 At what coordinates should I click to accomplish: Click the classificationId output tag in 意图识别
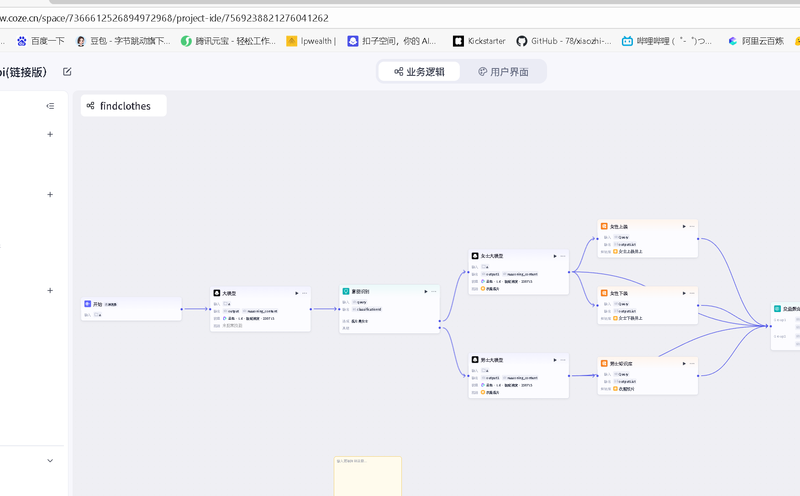[367, 309]
